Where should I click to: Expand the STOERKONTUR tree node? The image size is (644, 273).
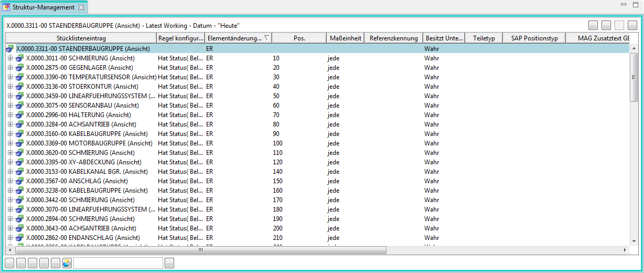pyautogui.click(x=10, y=87)
